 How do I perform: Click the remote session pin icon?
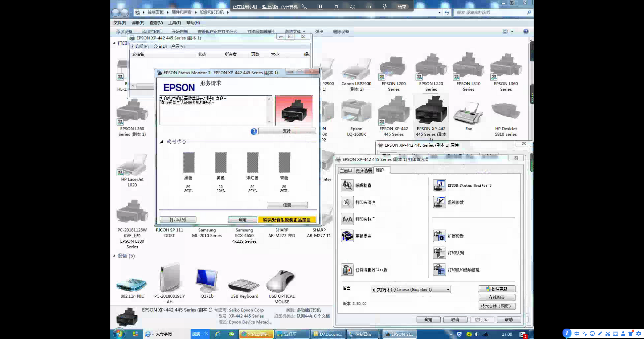click(x=385, y=7)
